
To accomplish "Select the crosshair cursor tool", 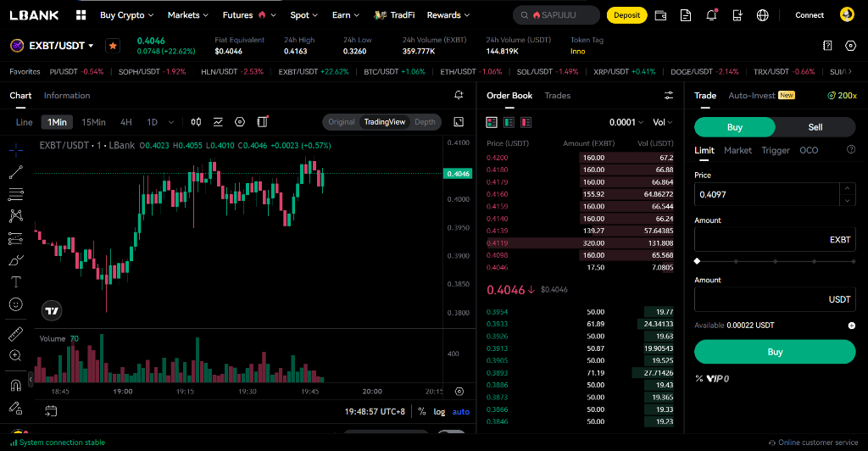I will 16,149.
